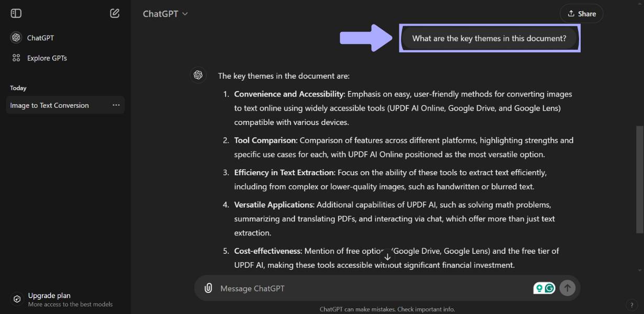The image size is (644, 314).
Task: Click the 'Tool Comparison' heading text
Action: [265, 140]
